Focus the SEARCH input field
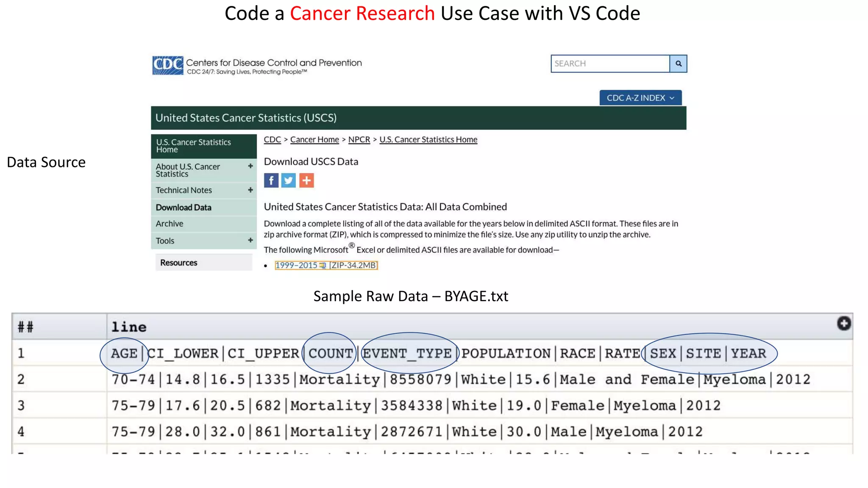This screenshot has height=488, width=868. click(610, 64)
